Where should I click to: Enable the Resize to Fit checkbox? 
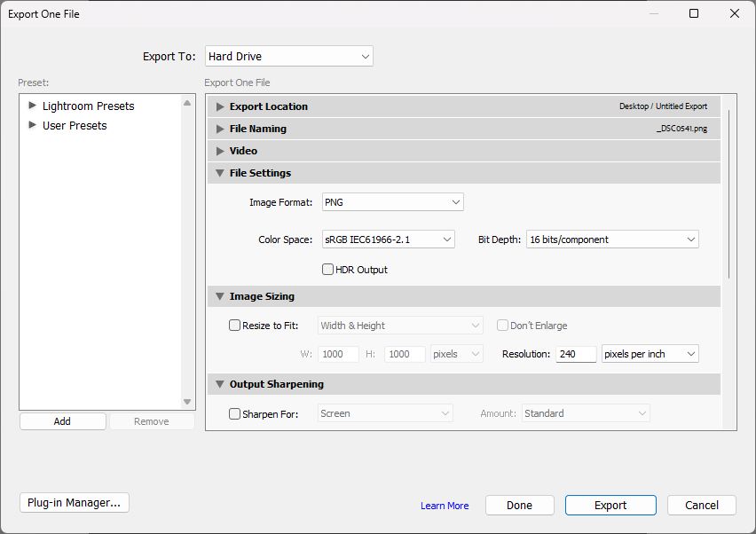click(234, 326)
